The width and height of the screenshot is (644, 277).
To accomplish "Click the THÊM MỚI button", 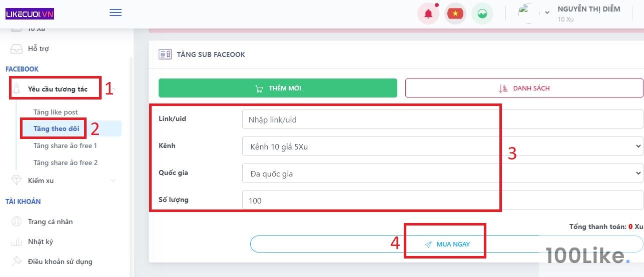I will tap(278, 88).
